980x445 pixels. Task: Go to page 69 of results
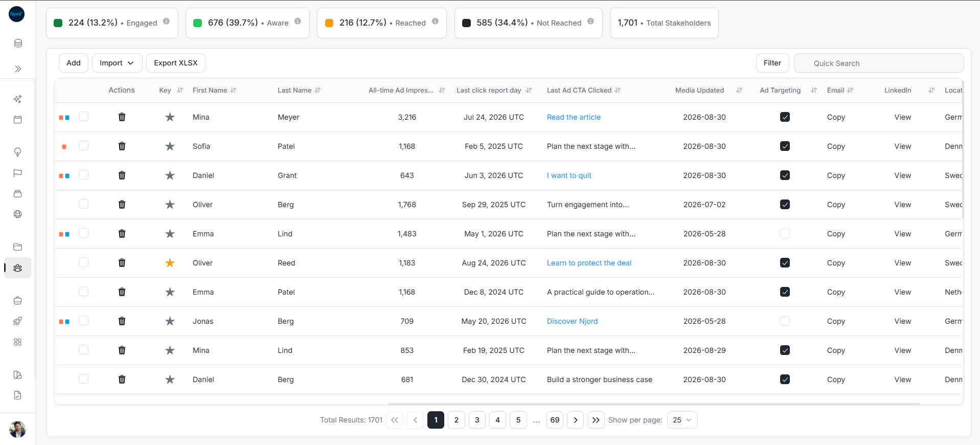tap(555, 420)
